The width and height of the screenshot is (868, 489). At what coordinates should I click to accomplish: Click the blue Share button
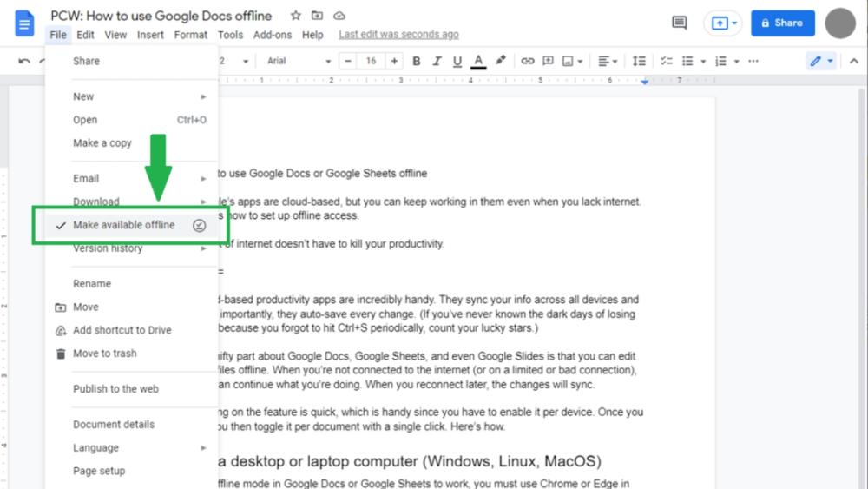coord(783,23)
